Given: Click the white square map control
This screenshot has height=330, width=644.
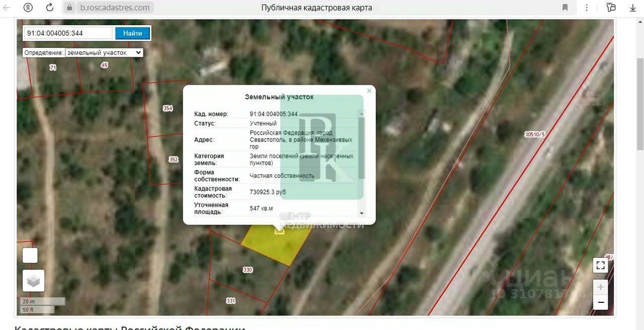Looking at the screenshot, I should click(30, 255).
